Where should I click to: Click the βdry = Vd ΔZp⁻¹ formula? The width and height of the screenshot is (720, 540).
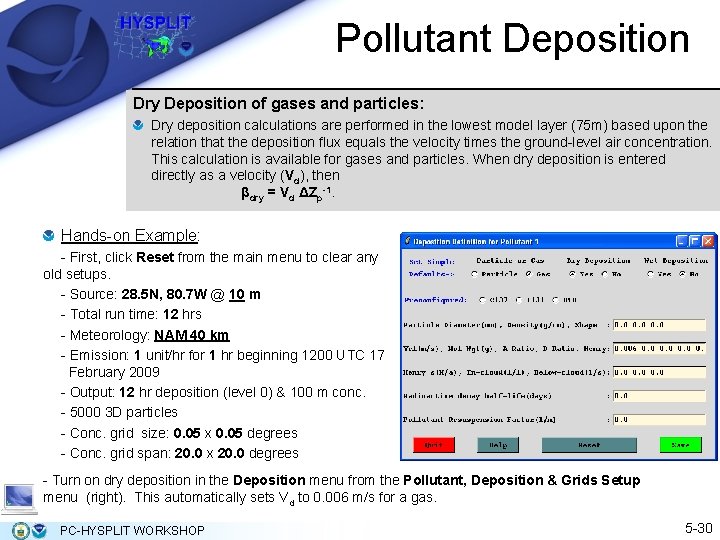(x=288, y=193)
